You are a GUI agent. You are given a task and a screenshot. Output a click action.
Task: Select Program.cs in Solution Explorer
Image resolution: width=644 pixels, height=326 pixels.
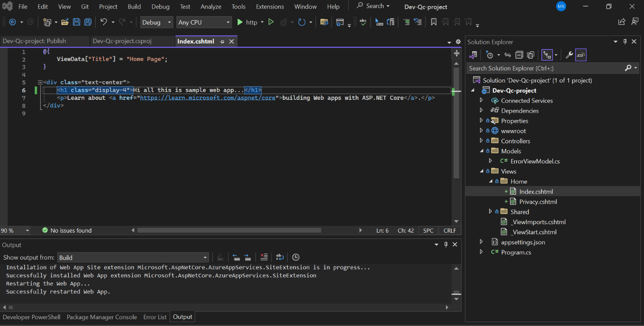[516, 252]
